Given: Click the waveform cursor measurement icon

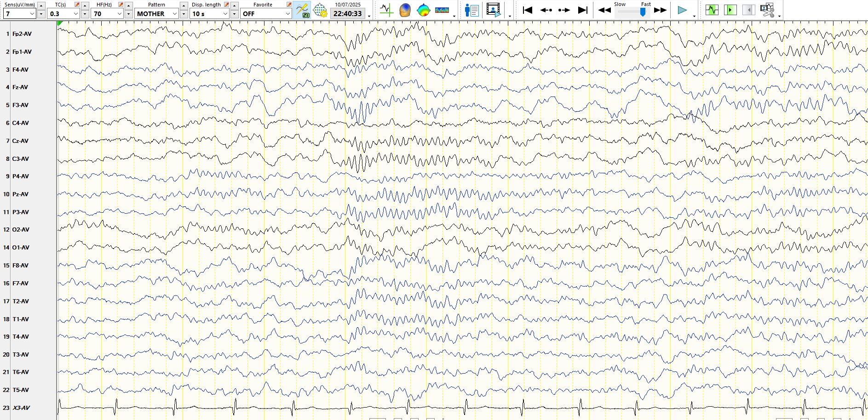Looking at the screenshot, I should (x=386, y=10).
